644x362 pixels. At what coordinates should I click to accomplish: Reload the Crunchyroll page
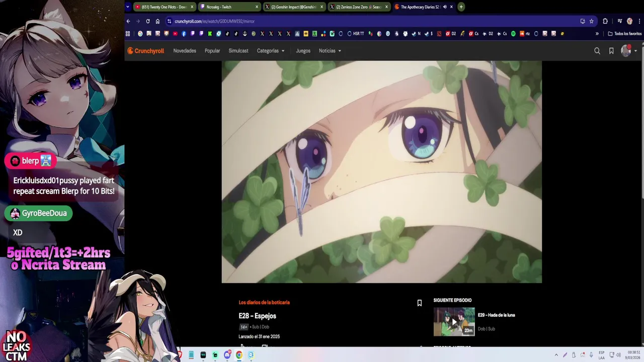pyautogui.click(x=148, y=21)
